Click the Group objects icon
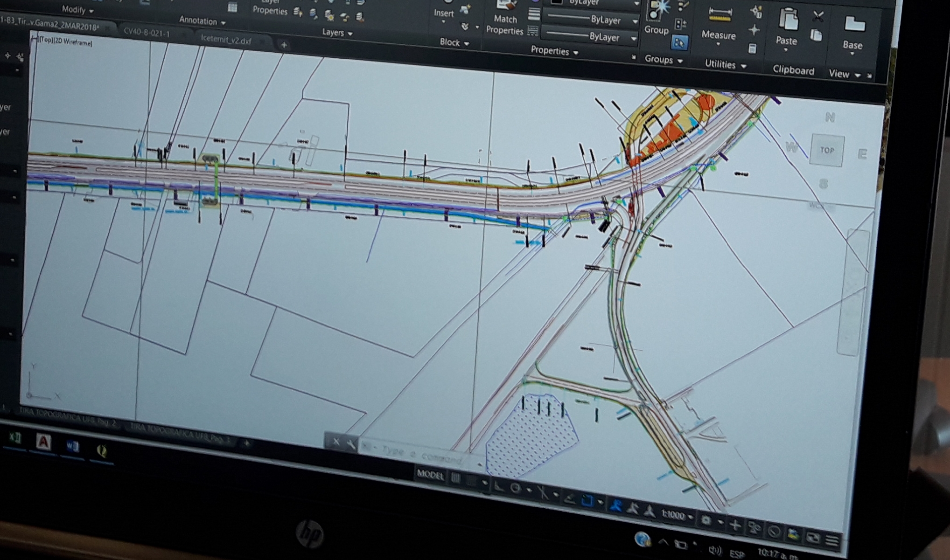Viewport: 950px width, 560px height. pyautogui.click(x=657, y=10)
